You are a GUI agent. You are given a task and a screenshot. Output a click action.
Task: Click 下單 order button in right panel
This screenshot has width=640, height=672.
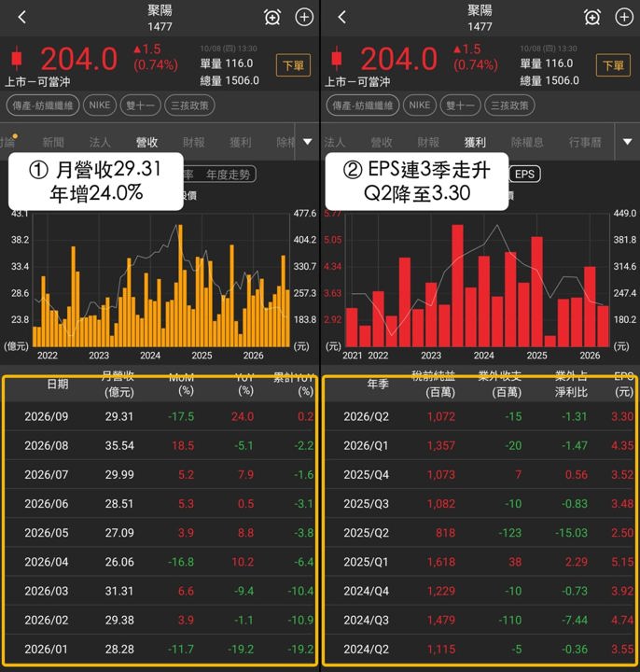click(613, 65)
